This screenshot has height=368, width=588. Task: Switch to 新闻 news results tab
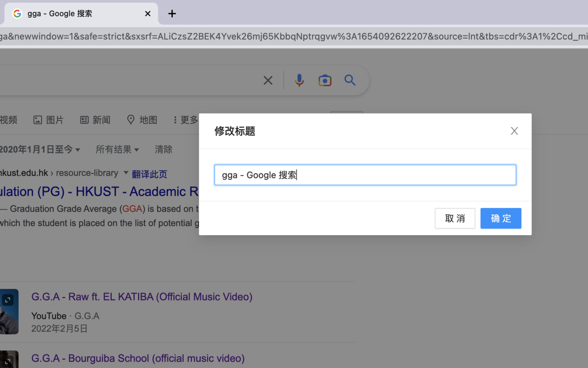click(x=95, y=120)
